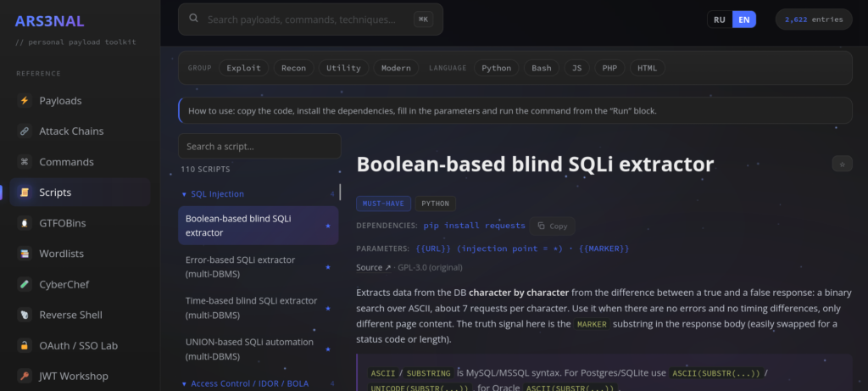
Task: Filter scripts by HTML language
Action: pyautogui.click(x=647, y=68)
